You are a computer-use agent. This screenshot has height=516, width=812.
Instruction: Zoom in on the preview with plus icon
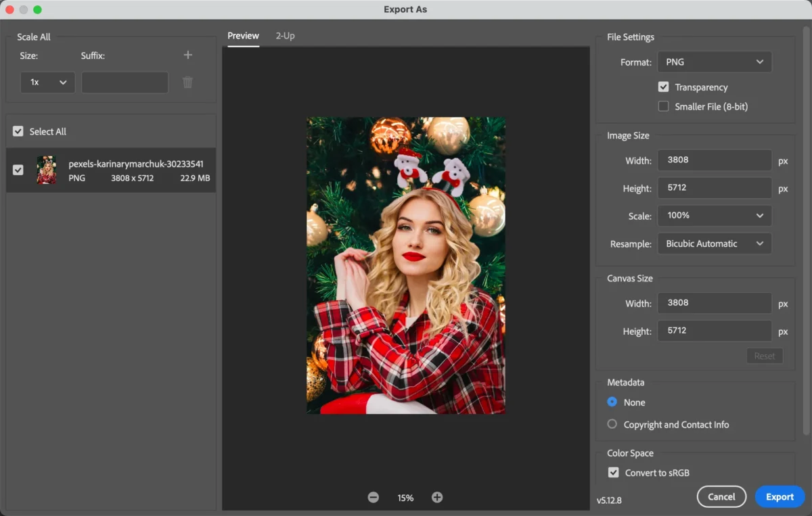pyautogui.click(x=437, y=497)
